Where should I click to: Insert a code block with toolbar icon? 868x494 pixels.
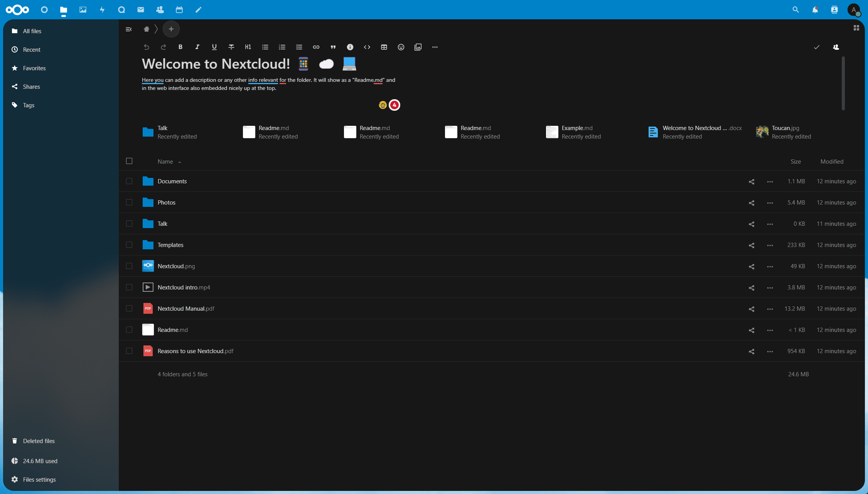[x=367, y=47]
